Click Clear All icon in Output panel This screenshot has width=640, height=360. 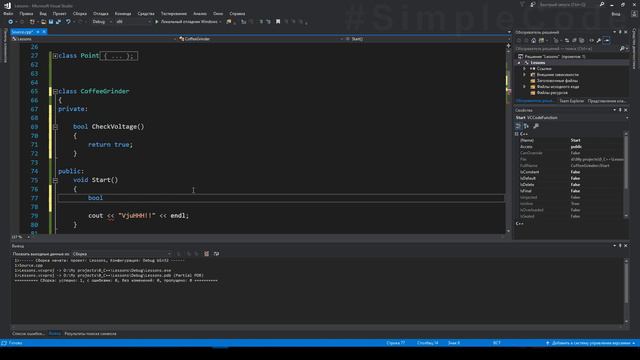click(207, 254)
